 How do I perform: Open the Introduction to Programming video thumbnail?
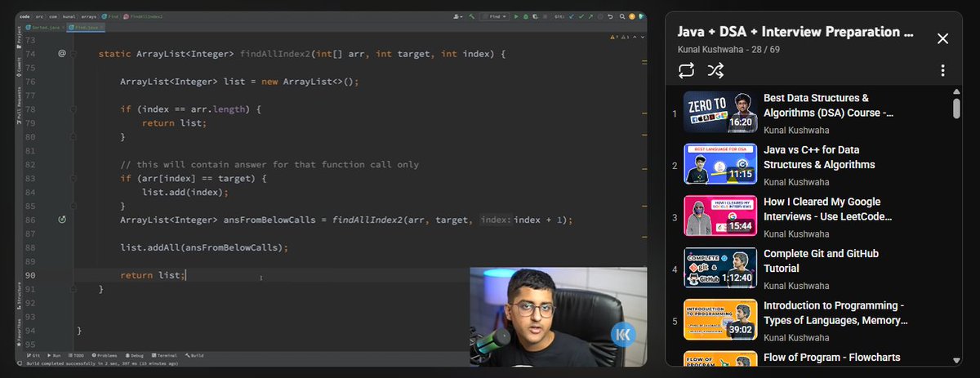(719, 320)
